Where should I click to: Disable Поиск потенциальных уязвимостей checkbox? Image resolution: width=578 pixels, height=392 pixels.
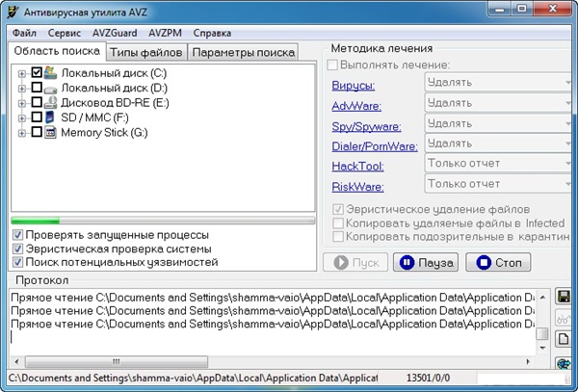click(x=18, y=262)
